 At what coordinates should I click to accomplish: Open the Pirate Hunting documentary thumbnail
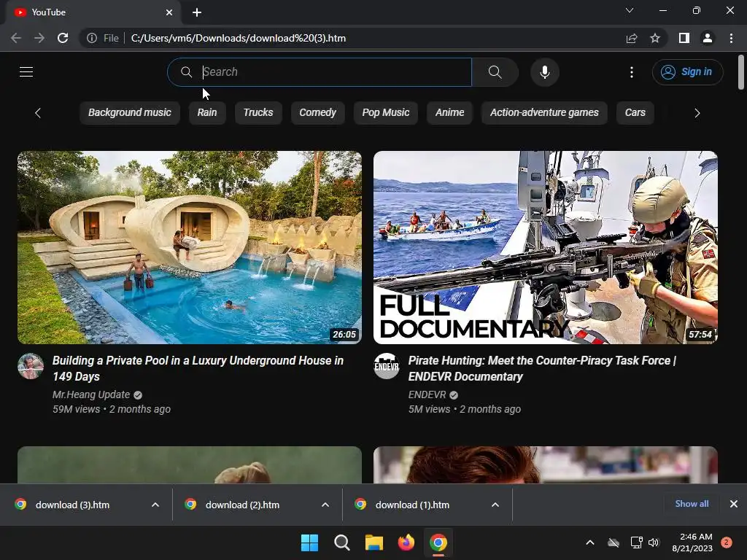click(x=546, y=247)
